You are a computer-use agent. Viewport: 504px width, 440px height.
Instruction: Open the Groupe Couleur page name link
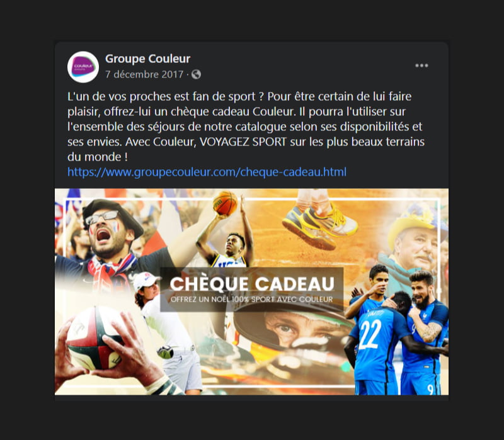click(x=148, y=59)
